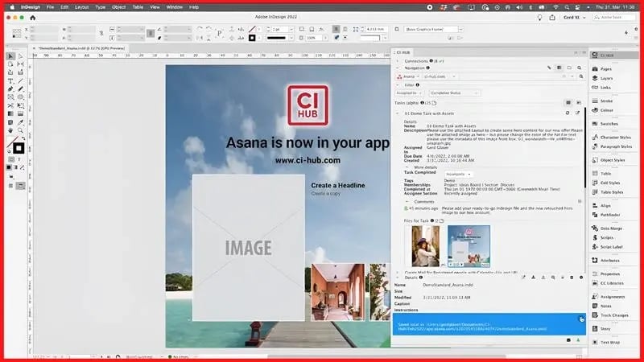Click the magnifier in CI HUB search field
644x362 pixels.
[581, 76]
